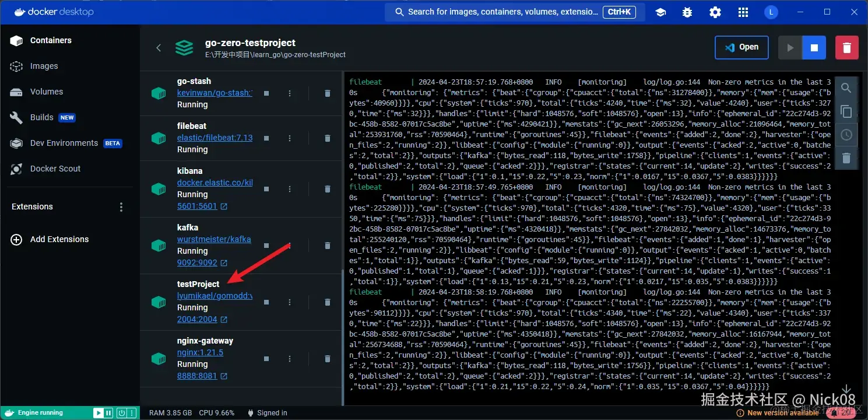Pause Docker engine in status bar
Viewport: 868px width, 420px height.
point(108,412)
